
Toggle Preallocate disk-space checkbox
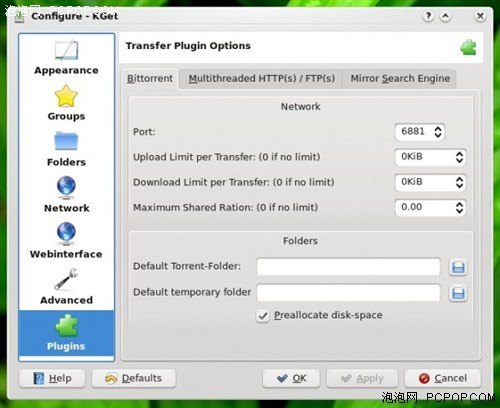(263, 315)
